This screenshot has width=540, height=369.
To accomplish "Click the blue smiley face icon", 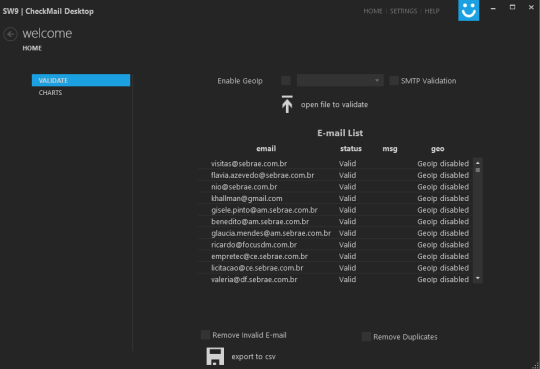I will pos(468,10).
